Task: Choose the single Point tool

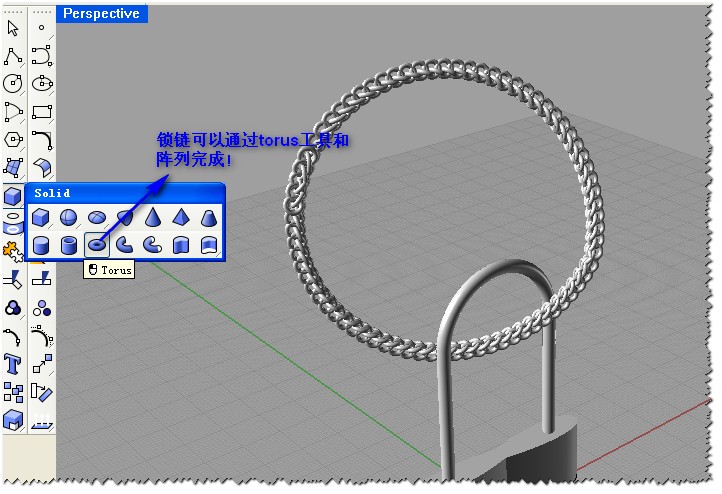Action: coord(41,28)
